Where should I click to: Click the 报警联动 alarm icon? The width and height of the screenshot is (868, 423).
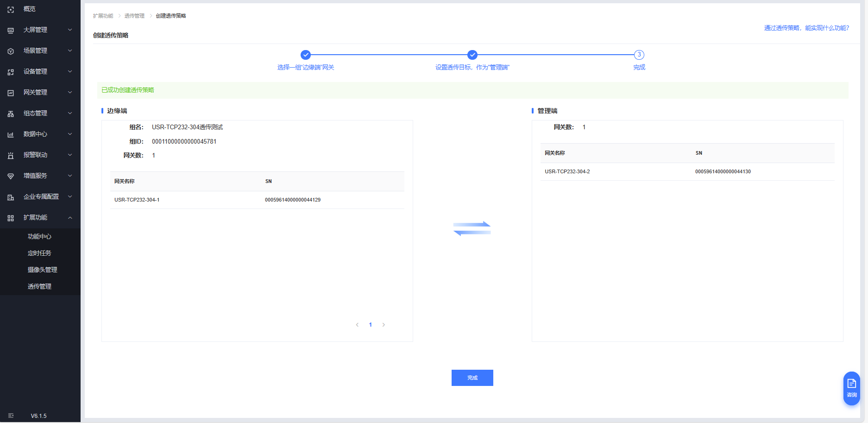click(x=11, y=155)
